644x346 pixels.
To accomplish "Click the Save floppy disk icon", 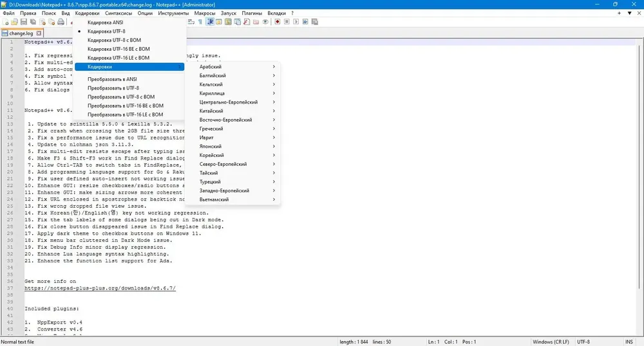I will pos(24,22).
